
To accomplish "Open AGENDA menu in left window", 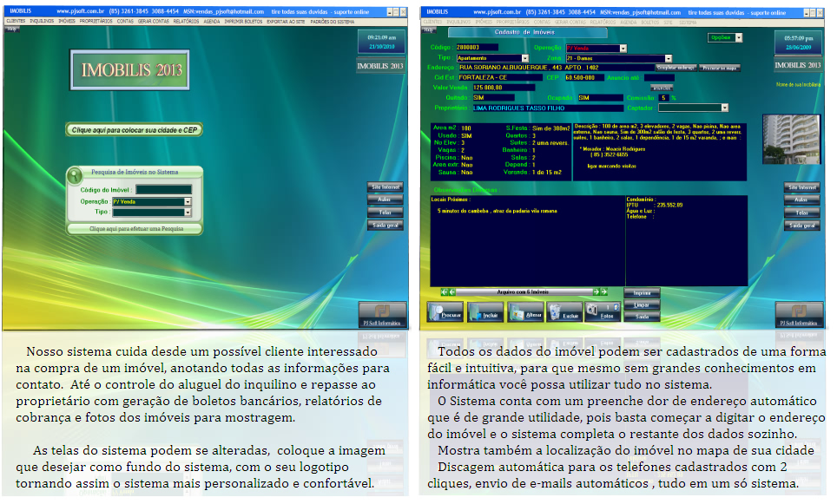I will 212,22.
